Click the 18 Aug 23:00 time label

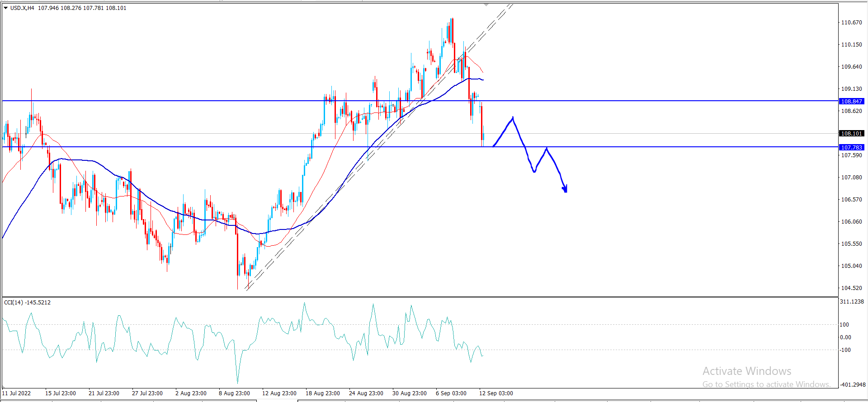click(x=322, y=393)
